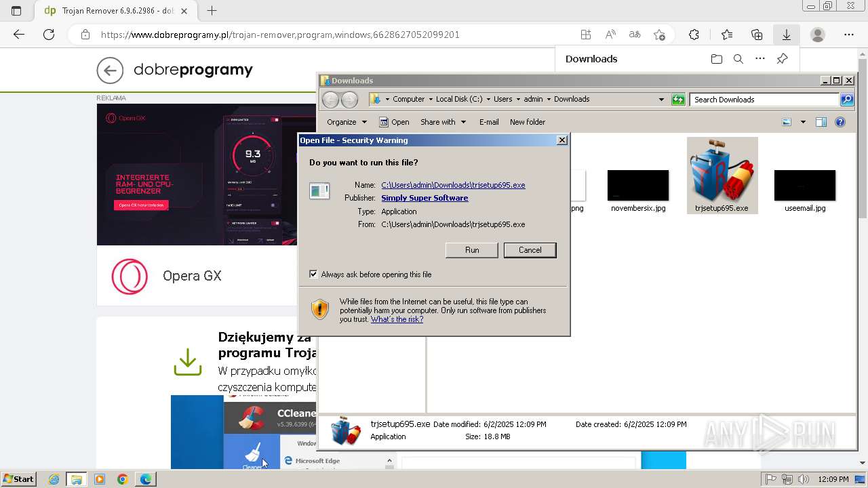Open the Collections icon in Edge
Screen dimensions: 868x488
click(757, 35)
